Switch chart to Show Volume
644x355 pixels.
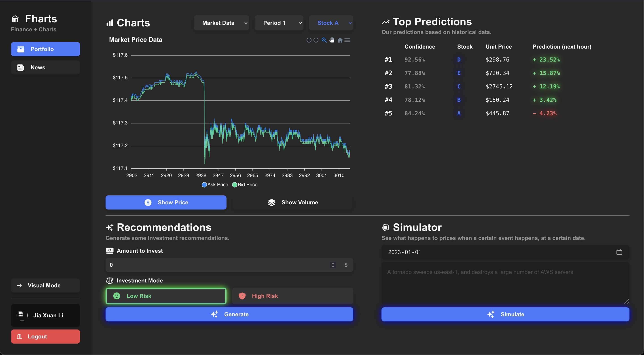(292, 202)
